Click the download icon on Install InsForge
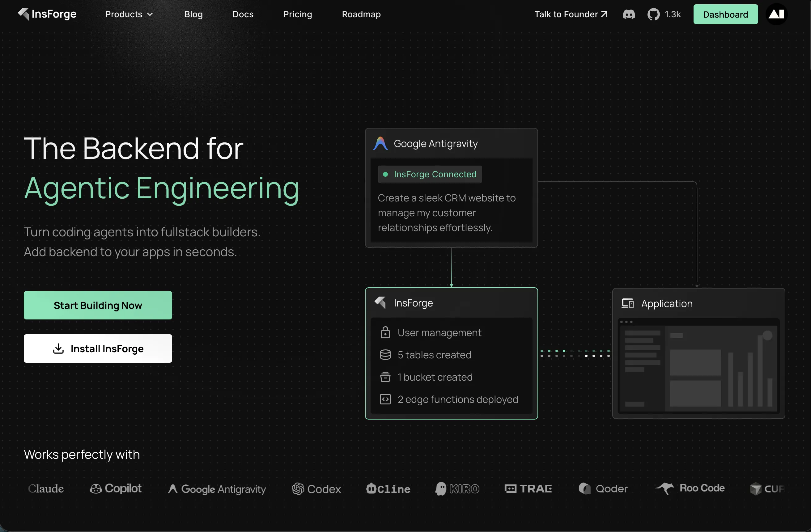 point(58,348)
